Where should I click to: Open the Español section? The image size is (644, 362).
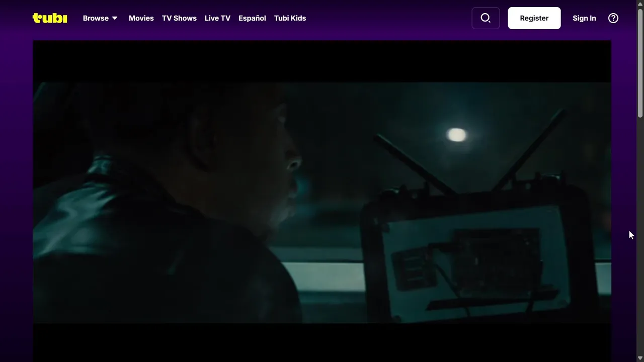tap(252, 18)
